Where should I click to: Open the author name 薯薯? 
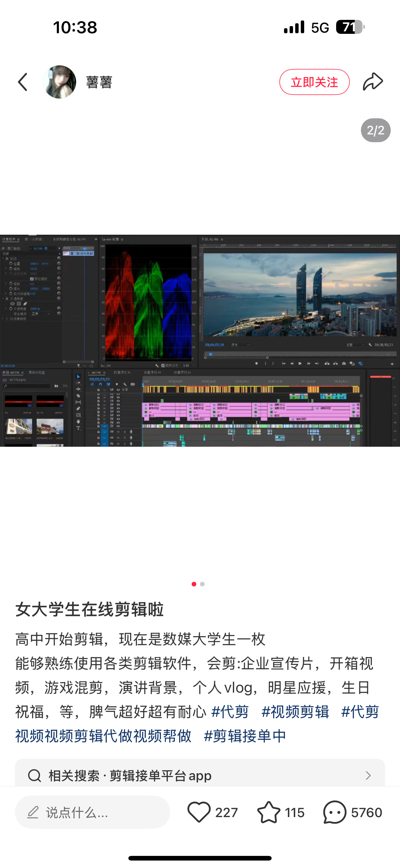tap(99, 82)
